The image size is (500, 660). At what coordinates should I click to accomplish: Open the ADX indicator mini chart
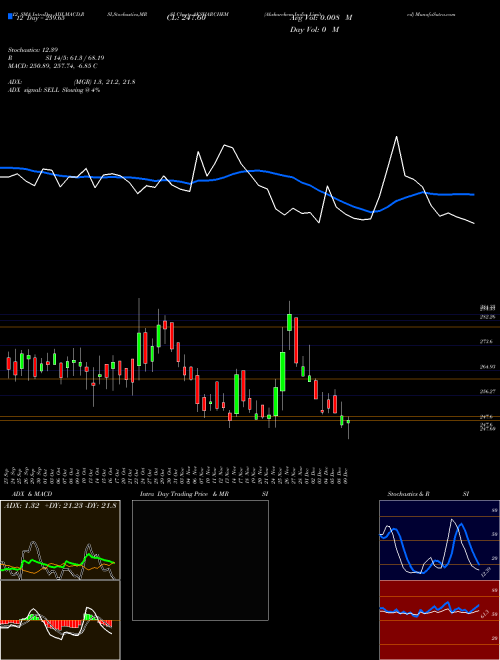click(60, 540)
